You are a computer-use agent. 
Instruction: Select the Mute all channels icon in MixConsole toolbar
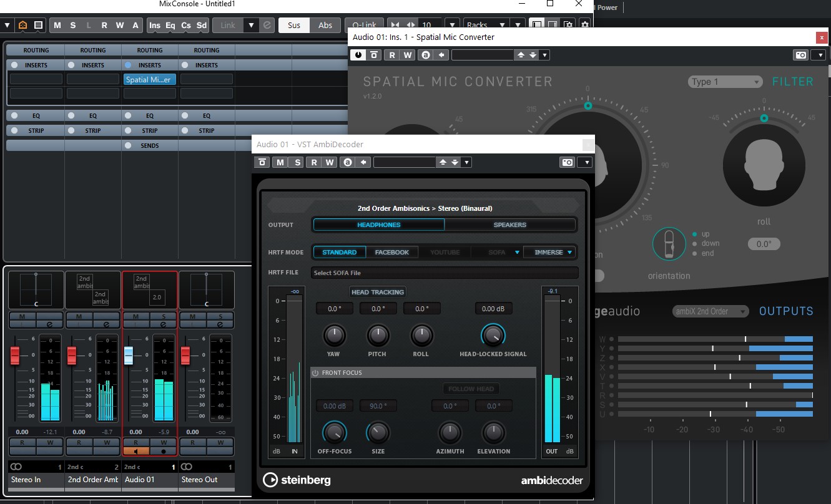point(57,25)
